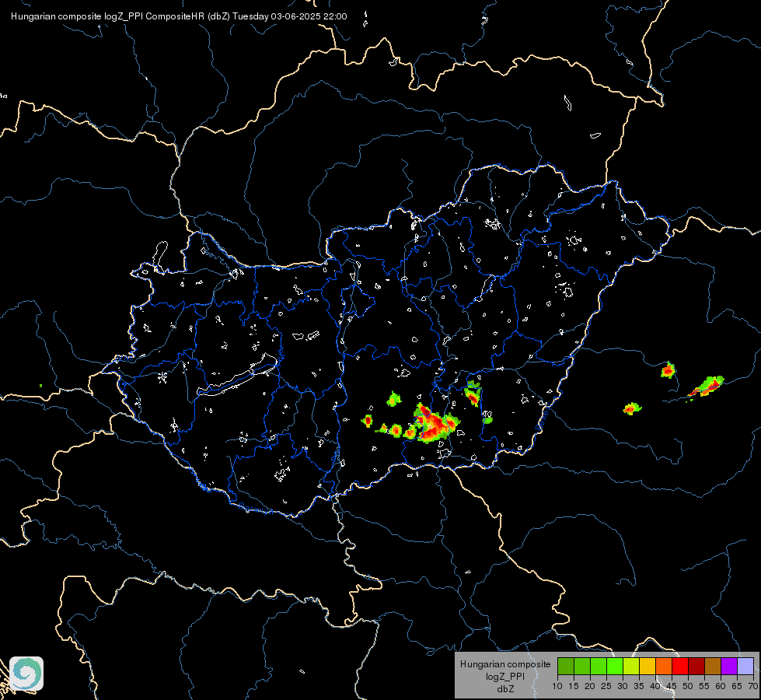Click the legend scale value '35'
This screenshot has width=761, height=700.
pos(639,687)
